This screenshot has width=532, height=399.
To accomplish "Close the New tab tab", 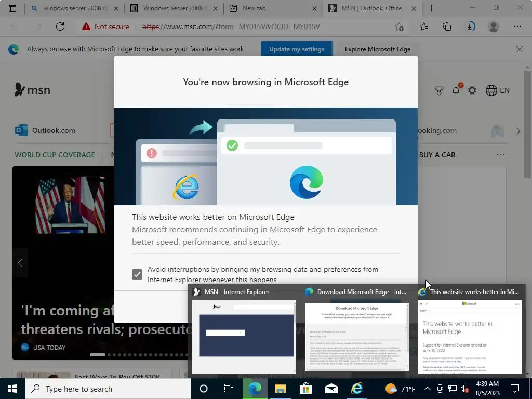I will (x=314, y=8).
